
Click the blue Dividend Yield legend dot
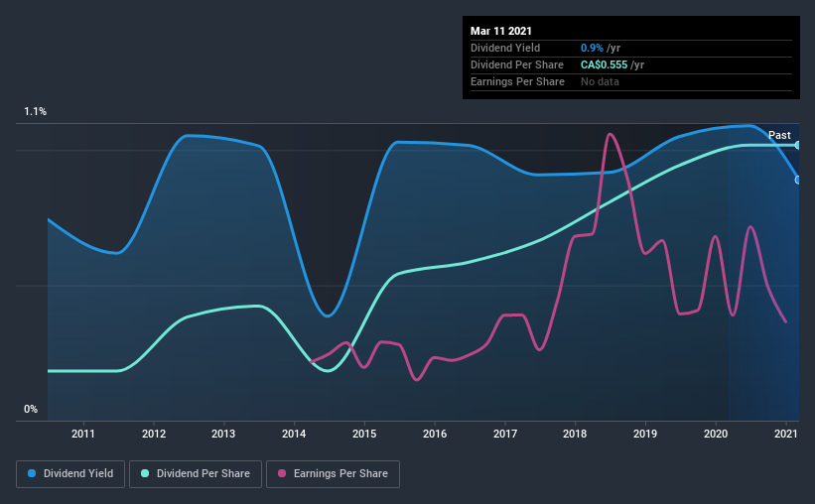point(32,473)
